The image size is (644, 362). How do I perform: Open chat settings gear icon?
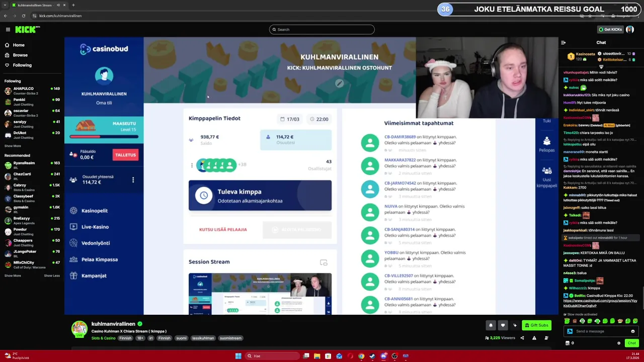(619, 343)
